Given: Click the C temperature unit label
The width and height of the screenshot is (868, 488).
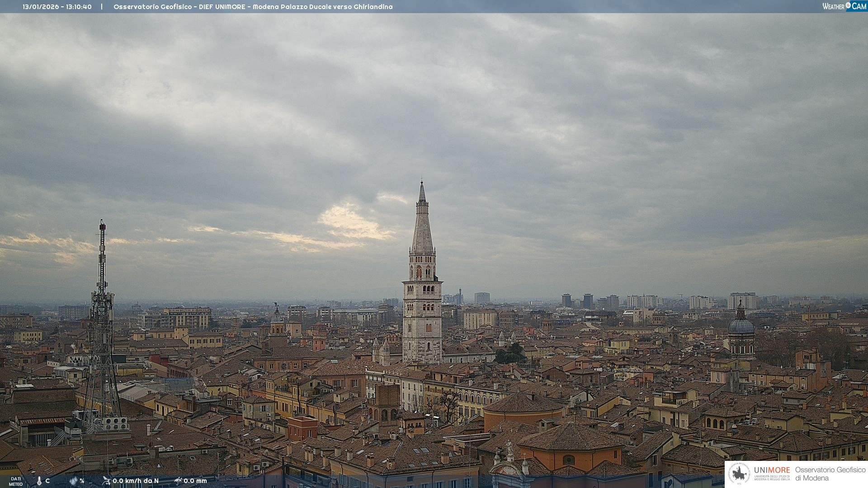Looking at the screenshot, I should click(47, 481).
